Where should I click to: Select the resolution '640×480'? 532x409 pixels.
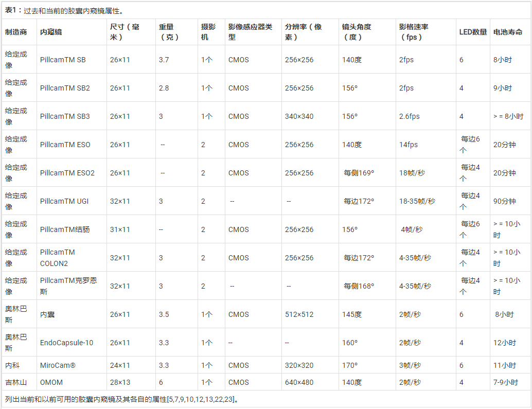coord(299,382)
